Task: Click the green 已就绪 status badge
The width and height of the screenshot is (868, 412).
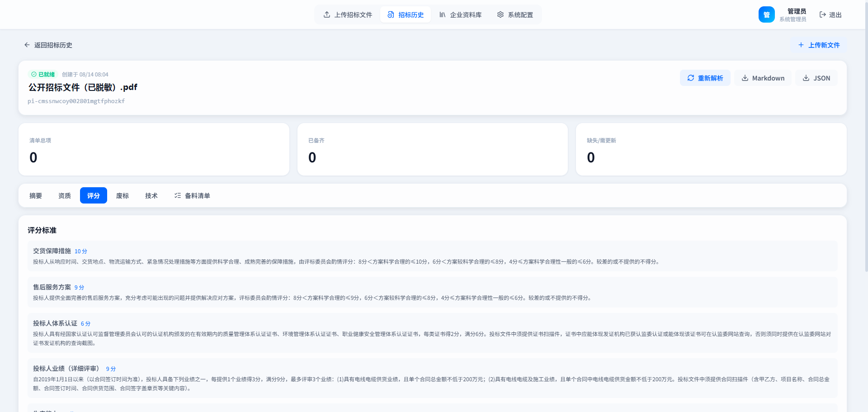Action: 43,75
